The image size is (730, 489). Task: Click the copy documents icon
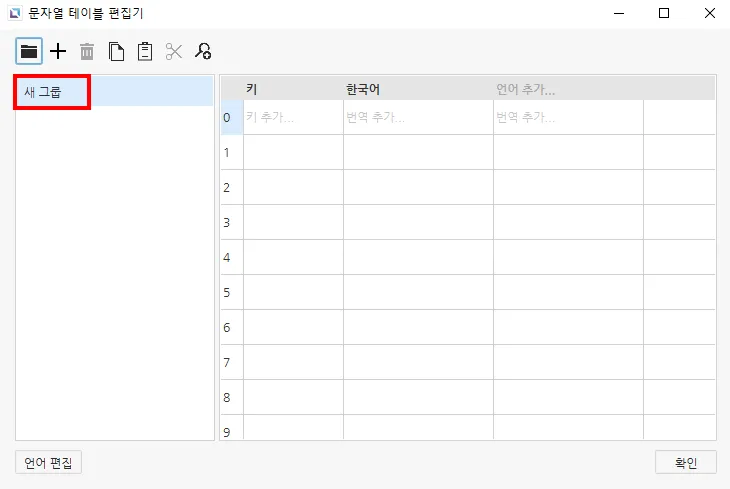pyautogui.click(x=116, y=51)
